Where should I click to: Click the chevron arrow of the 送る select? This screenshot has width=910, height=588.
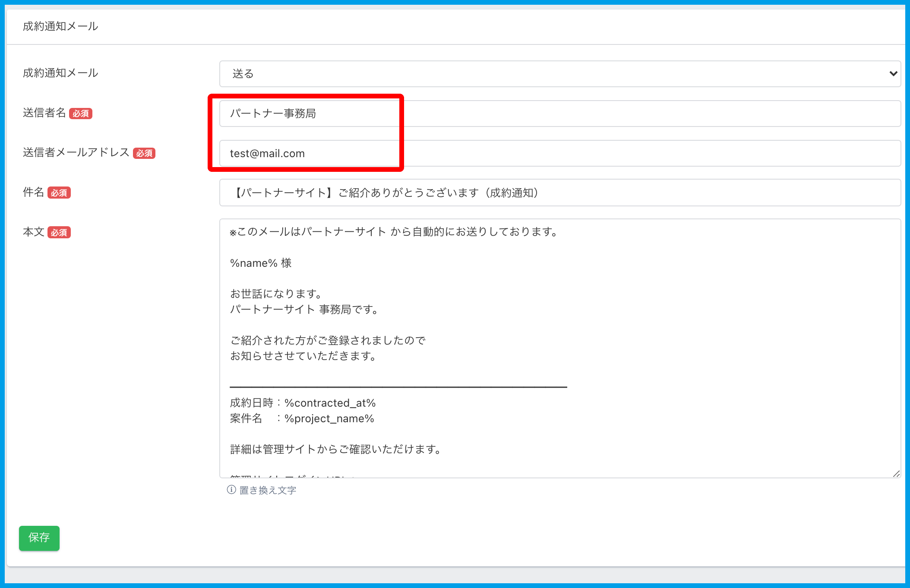click(x=893, y=74)
